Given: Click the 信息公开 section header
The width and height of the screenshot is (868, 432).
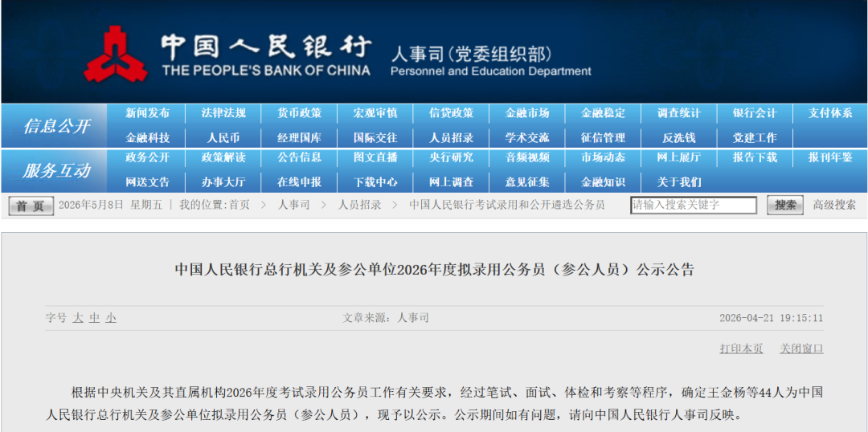Looking at the screenshot, I should click(56, 126).
